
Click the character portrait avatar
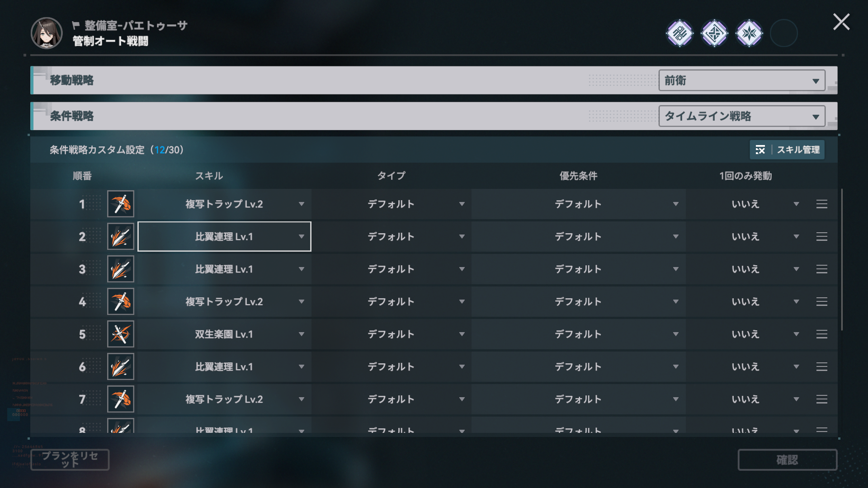(x=47, y=33)
